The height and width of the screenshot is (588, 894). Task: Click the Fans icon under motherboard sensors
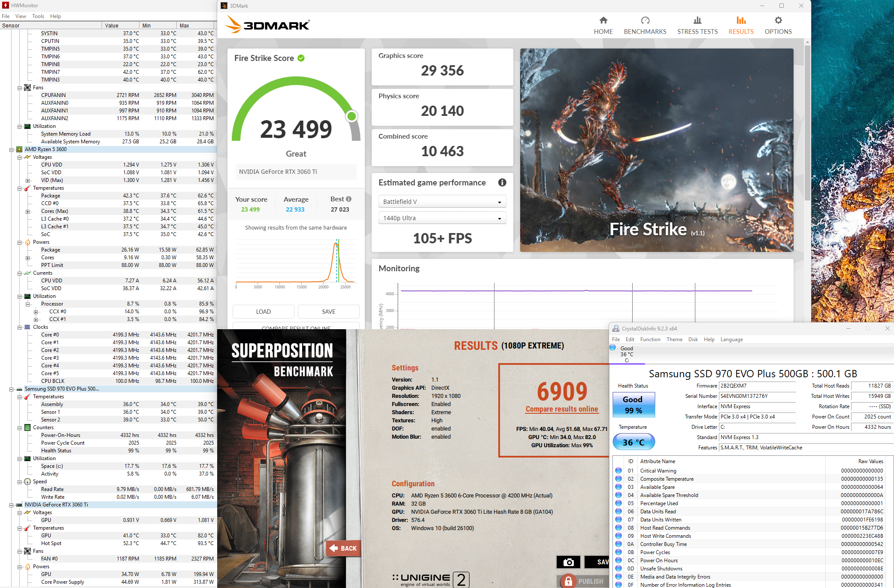pyautogui.click(x=27, y=88)
